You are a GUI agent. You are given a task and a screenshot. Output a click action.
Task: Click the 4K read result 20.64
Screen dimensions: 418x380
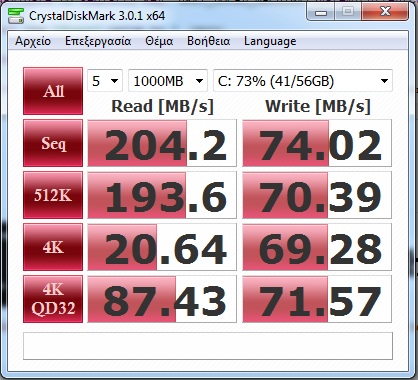pos(162,247)
